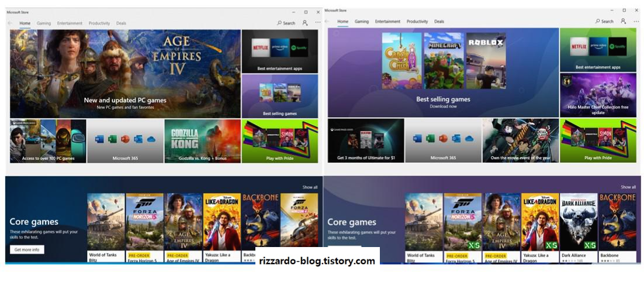The width and height of the screenshot is (644, 281).
Task: Click Search in the left Store window
Action: (x=286, y=23)
